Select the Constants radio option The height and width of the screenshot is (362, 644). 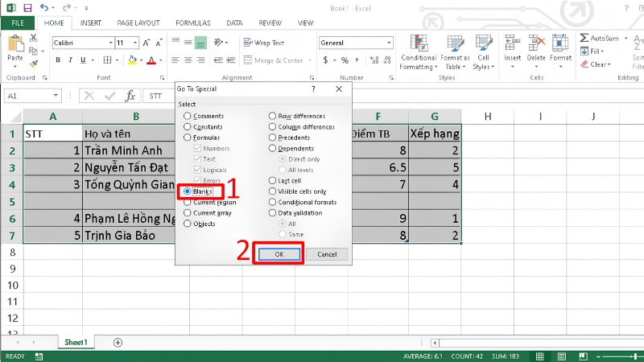pos(203,127)
